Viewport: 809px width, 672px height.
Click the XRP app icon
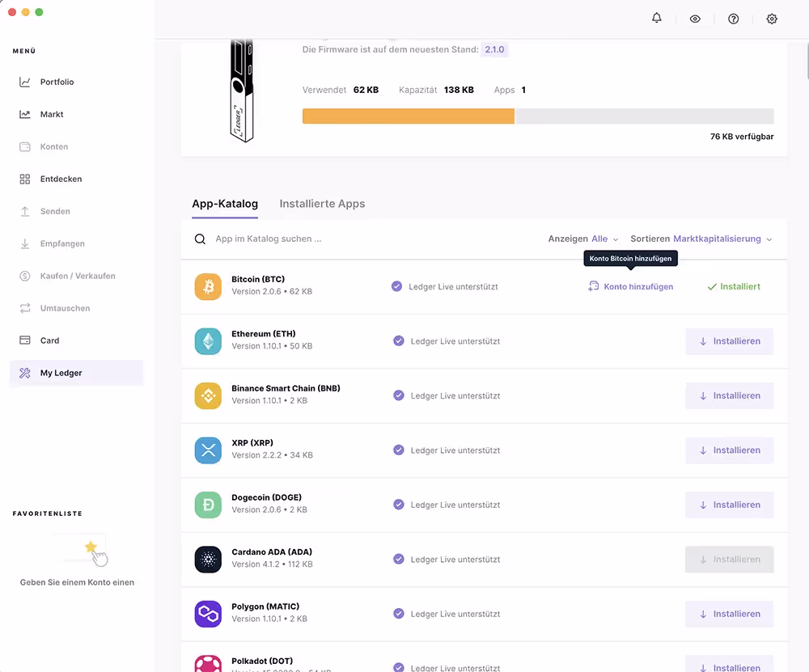pyautogui.click(x=208, y=450)
